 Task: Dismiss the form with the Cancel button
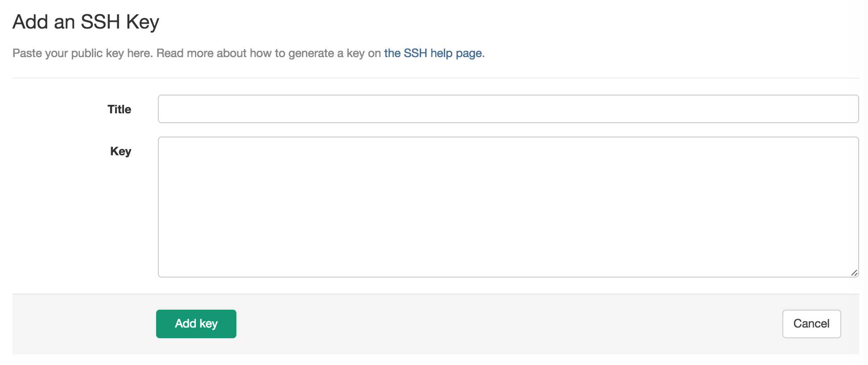(811, 324)
